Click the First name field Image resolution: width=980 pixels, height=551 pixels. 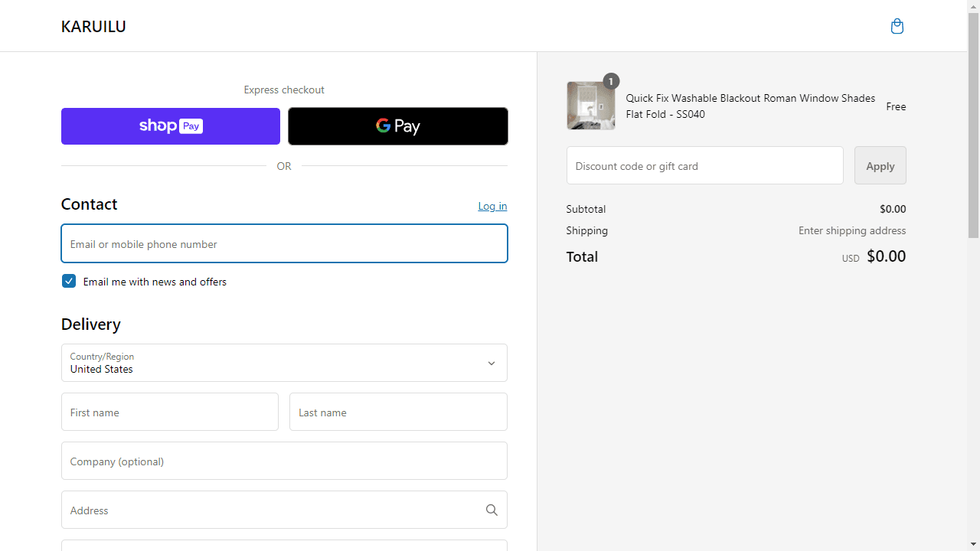coord(170,412)
